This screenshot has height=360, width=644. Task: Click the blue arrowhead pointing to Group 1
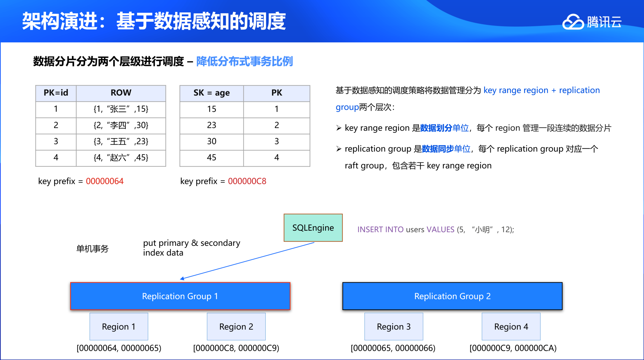tap(182, 278)
